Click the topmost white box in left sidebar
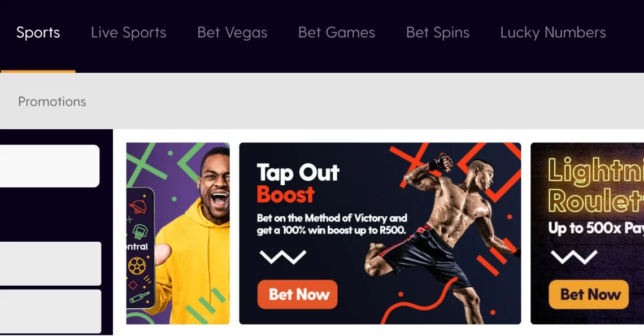The height and width of the screenshot is (336, 644). point(50,166)
